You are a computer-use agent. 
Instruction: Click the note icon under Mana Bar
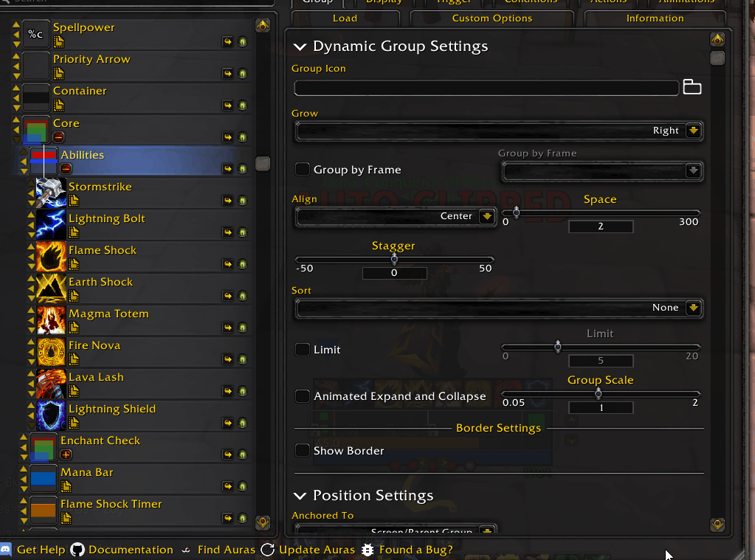point(66,486)
